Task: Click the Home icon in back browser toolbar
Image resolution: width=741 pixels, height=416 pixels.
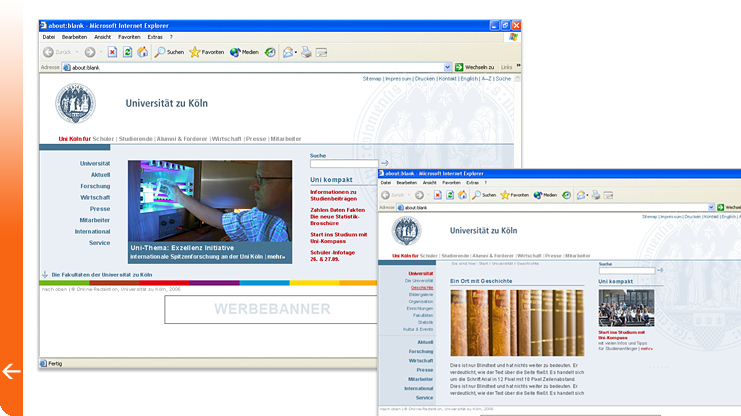Action: [x=142, y=52]
